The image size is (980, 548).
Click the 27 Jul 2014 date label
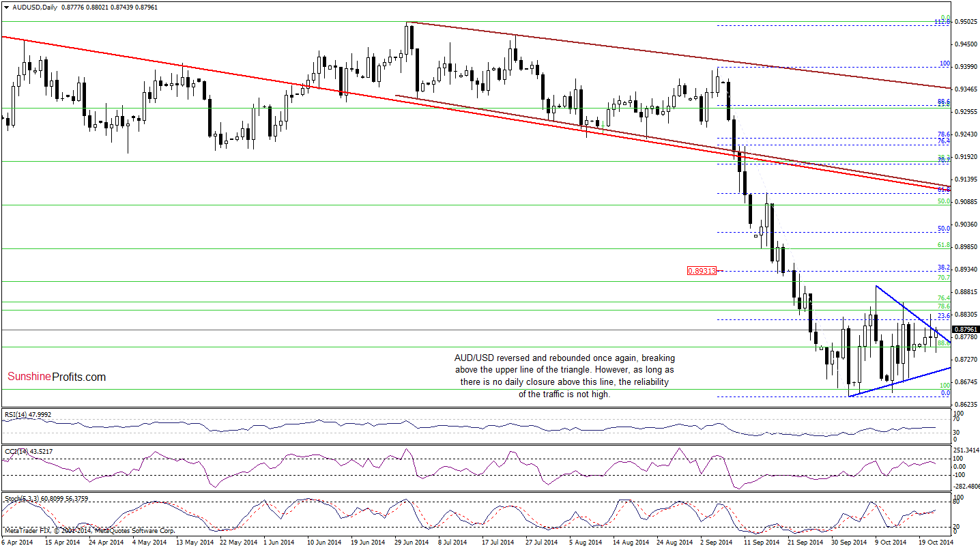[x=543, y=542]
